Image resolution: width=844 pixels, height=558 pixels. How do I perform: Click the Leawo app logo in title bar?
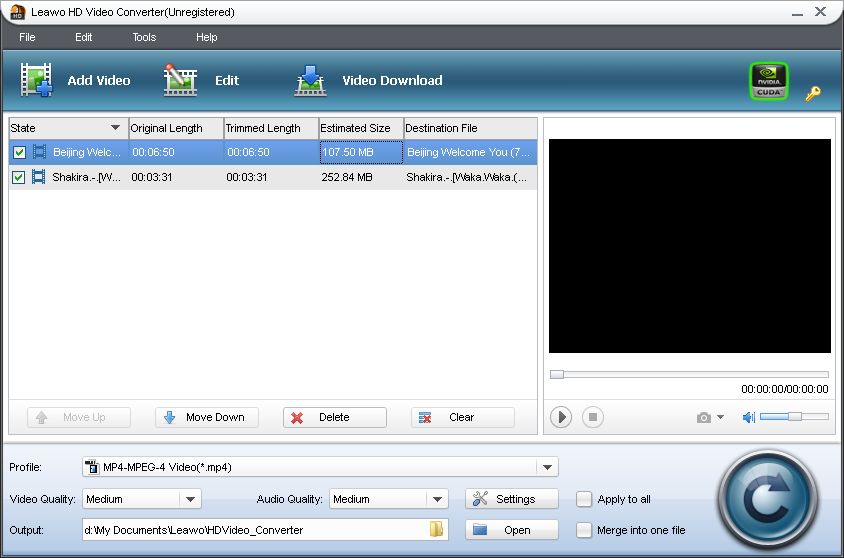(x=18, y=12)
